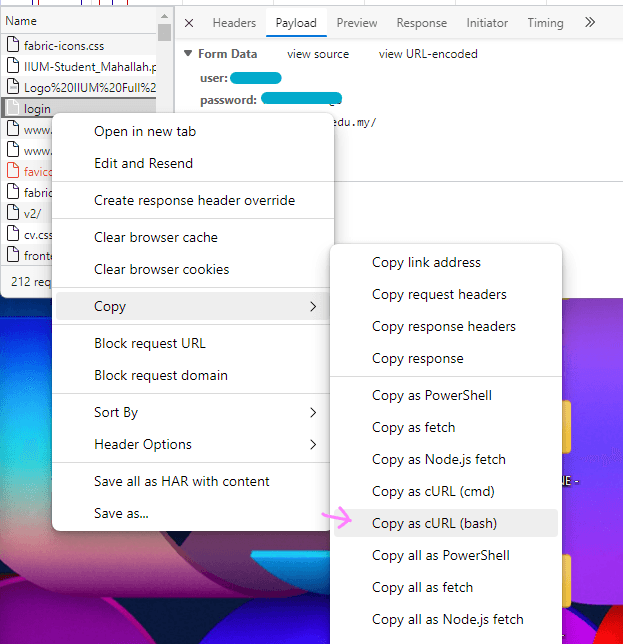
Task: Select Copy all as Node.js fetch
Action: 446,620
